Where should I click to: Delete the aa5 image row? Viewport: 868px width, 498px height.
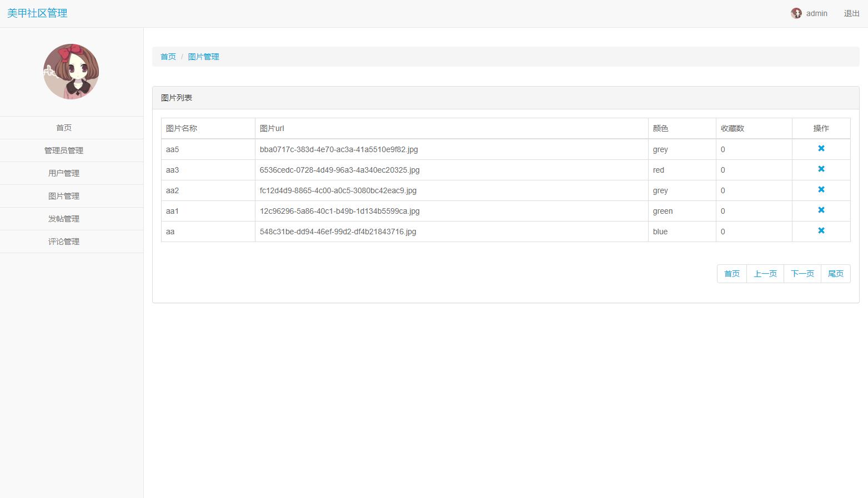(x=821, y=148)
